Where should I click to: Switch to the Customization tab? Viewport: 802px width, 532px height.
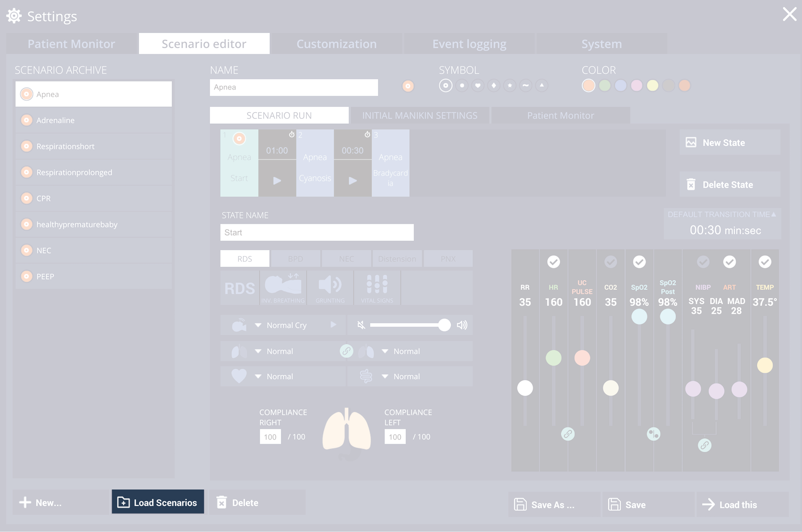336,44
